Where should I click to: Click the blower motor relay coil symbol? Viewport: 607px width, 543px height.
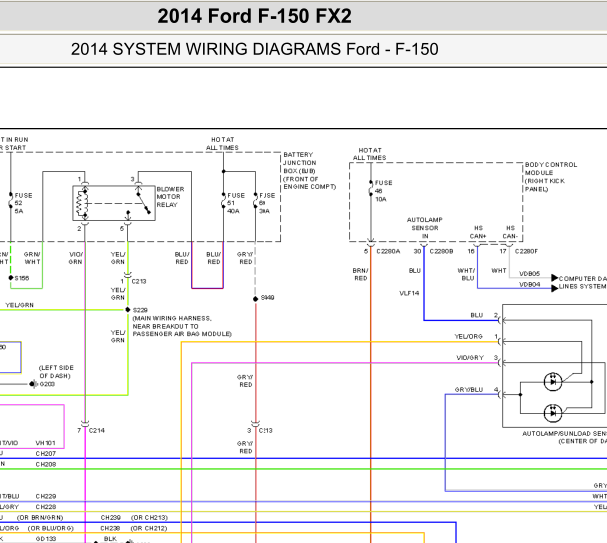point(82,203)
